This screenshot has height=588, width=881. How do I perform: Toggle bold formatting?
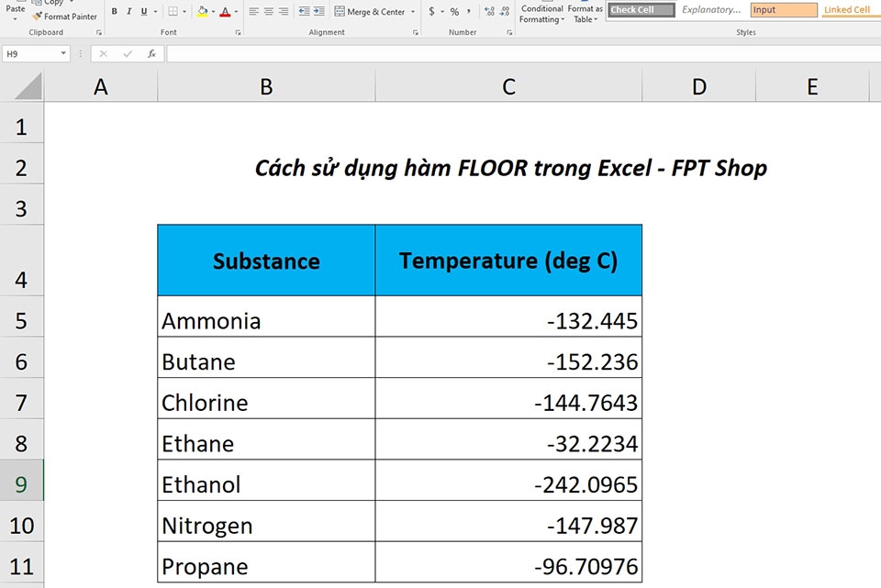pyautogui.click(x=114, y=10)
